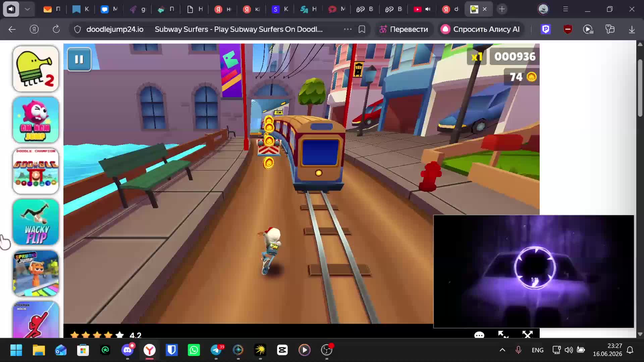The width and height of the screenshot is (644, 362).
Task: Click the site protection shield icon
Action: (77, 29)
